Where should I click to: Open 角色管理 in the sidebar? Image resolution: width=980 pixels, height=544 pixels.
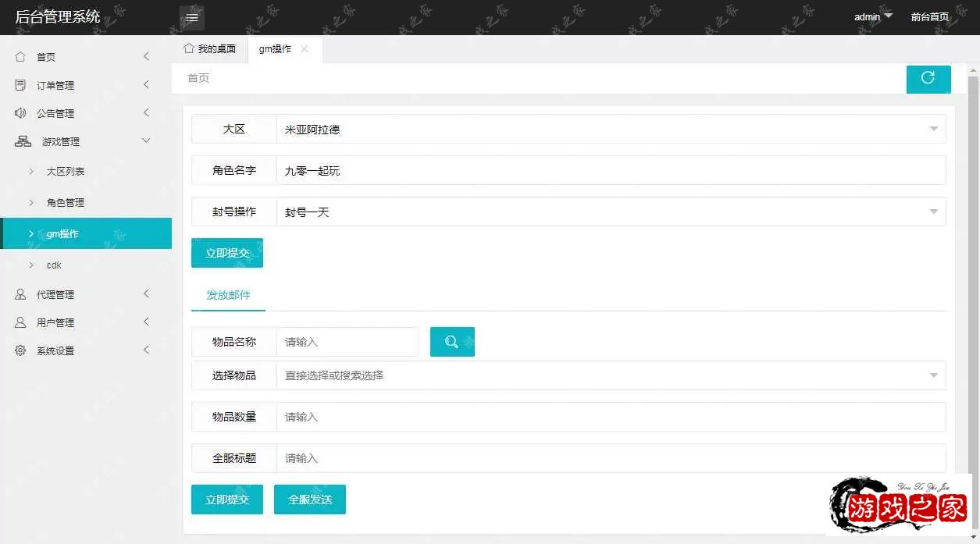coord(66,202)
